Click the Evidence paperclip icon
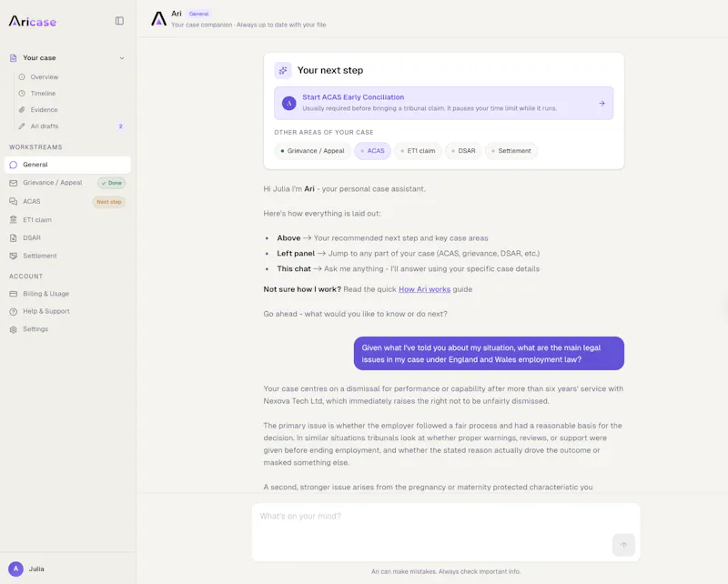The height and width of the screenshot is (584, 728). pyautogui.click(x=22, y=109)
